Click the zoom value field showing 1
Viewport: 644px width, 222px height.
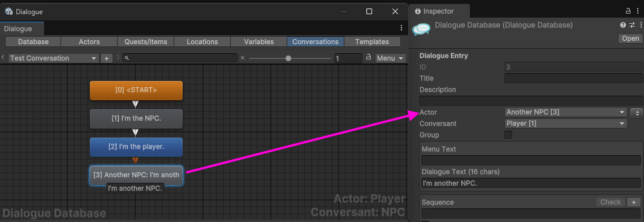[348, 58]
